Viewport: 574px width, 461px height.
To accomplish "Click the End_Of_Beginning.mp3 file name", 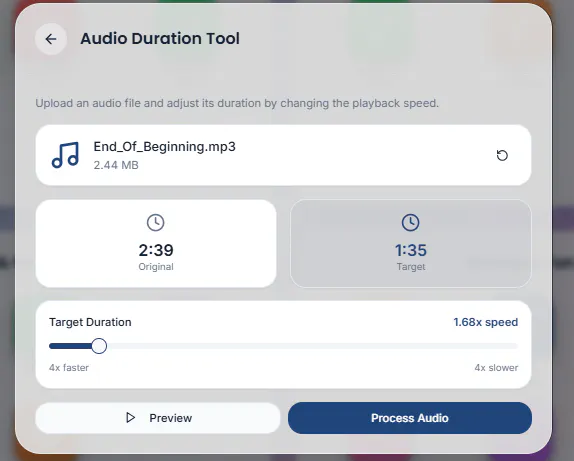I will tap(164, 146).
